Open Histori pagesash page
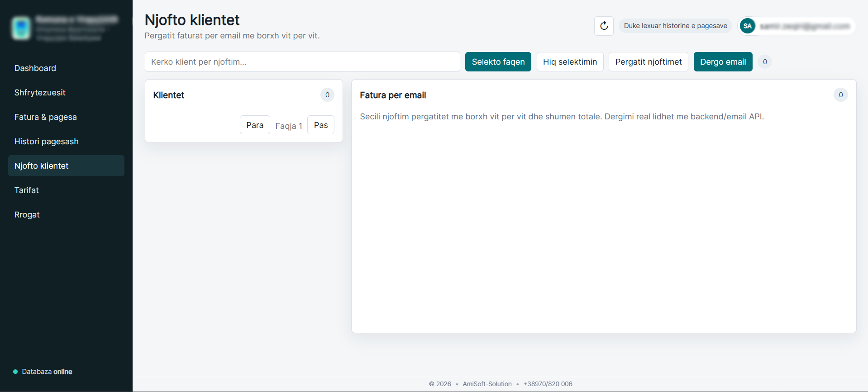 coord(66,142)
